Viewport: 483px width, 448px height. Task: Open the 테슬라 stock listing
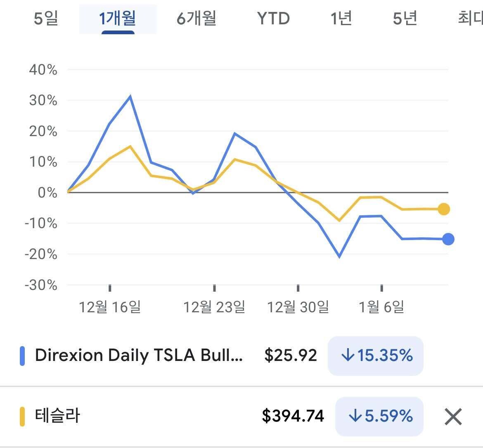tap(58, 416)
